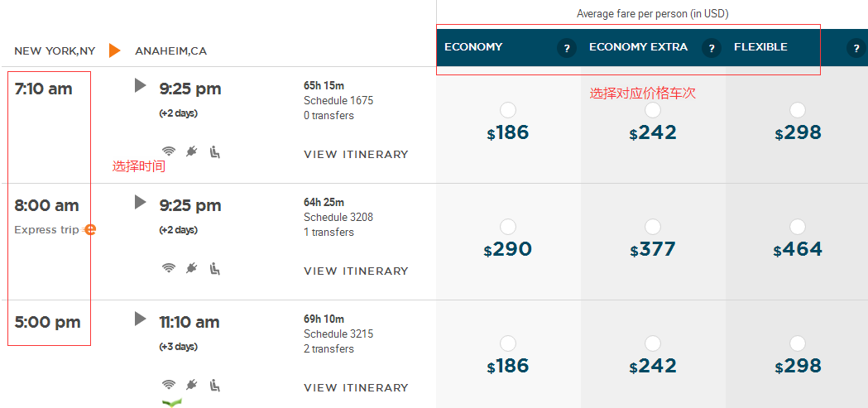
Task: Click the FLEXIBLE column header
Action: [x=760, y=47]
